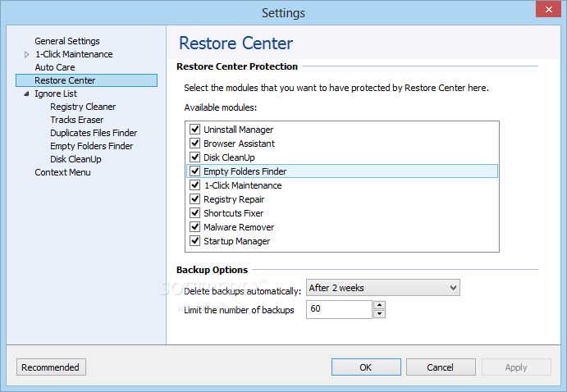Open Registry Cleaner under Ignore List
This screenshot has width=567, height=392.
click(x=83, y=107)
